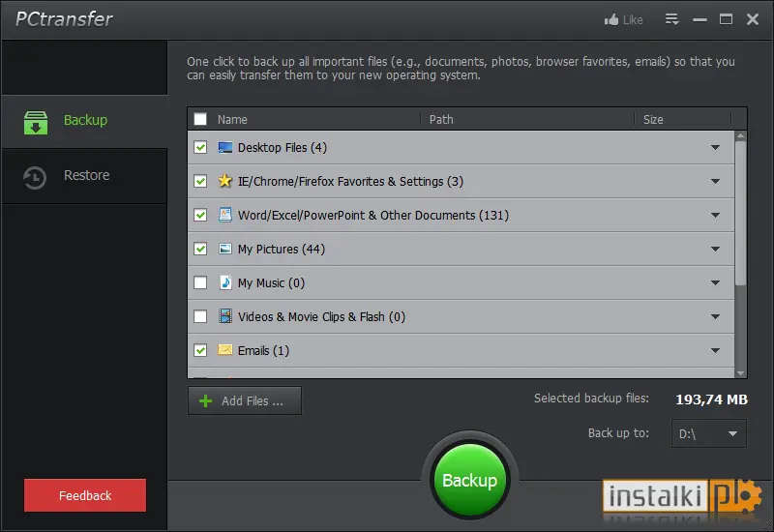Check the Videos & Movie Clips checkbox

coord(200,316)
